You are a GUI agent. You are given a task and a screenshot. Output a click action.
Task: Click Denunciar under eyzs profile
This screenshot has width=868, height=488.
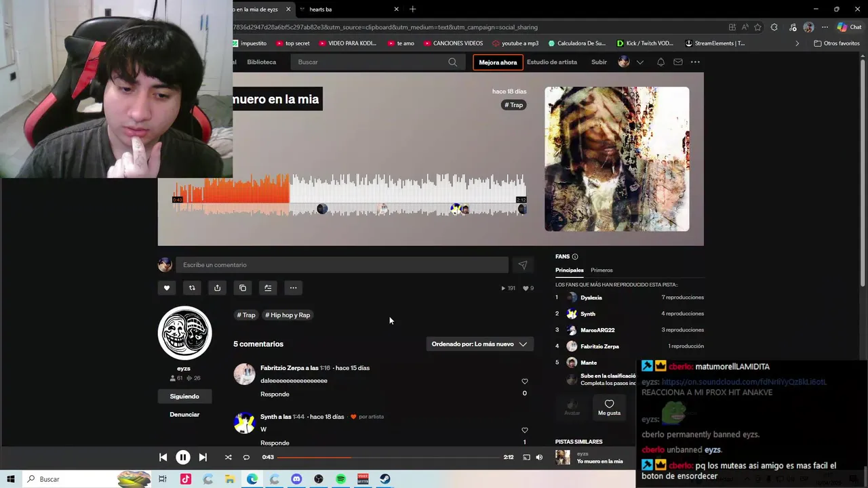[x=184, y=414]
